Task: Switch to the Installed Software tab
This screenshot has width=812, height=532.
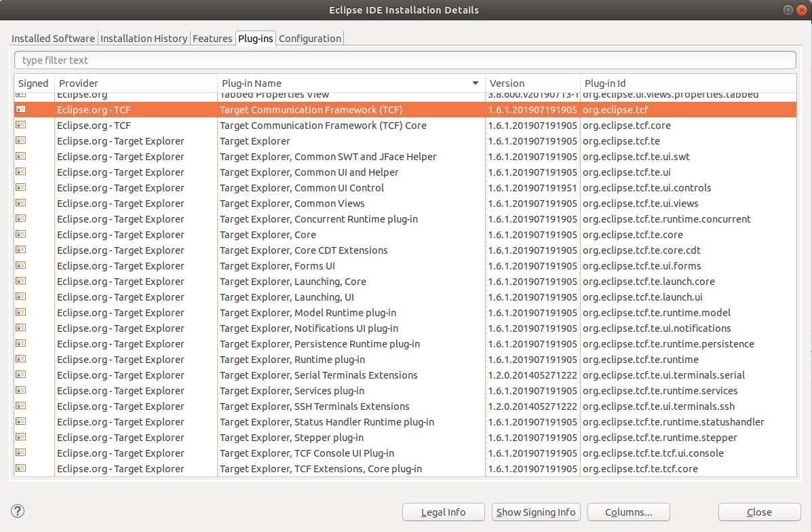Action: tap(53, 38)
